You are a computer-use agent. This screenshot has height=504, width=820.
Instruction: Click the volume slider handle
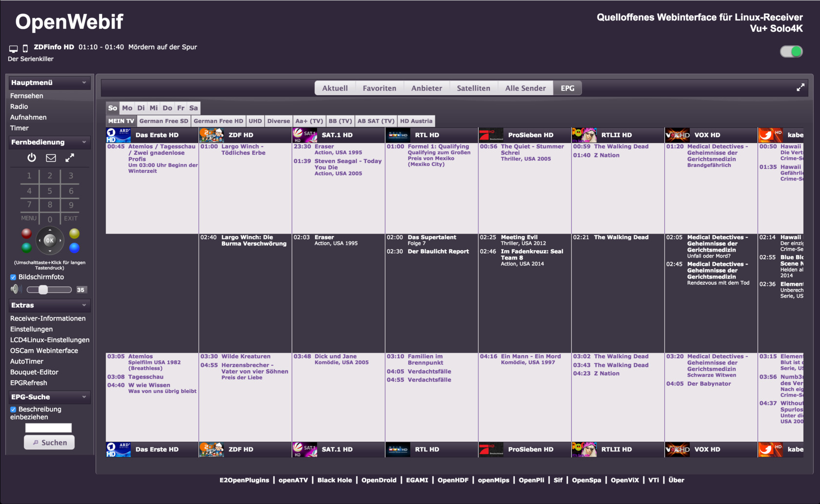pyautogui.click(x=43, y=290)
